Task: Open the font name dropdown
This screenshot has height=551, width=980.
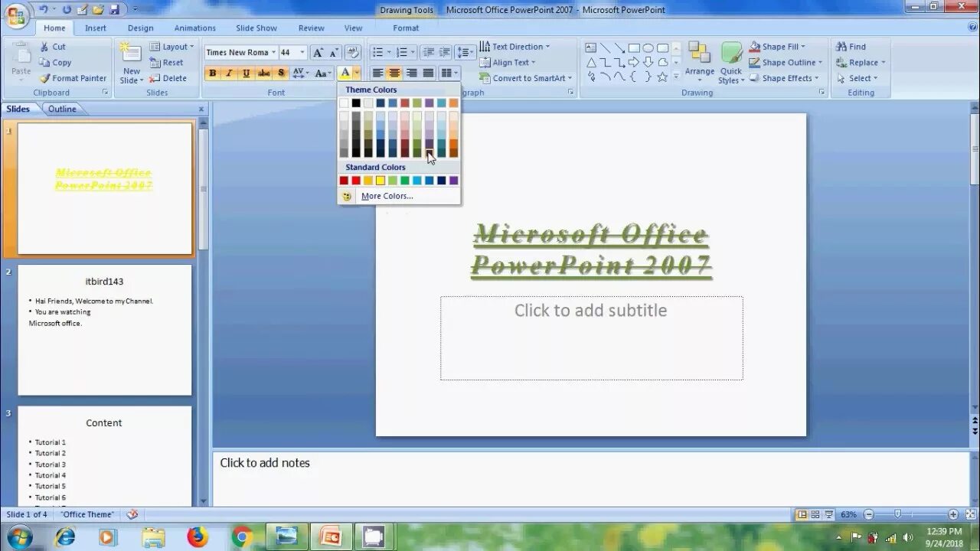Action: [x=273, y=52]
